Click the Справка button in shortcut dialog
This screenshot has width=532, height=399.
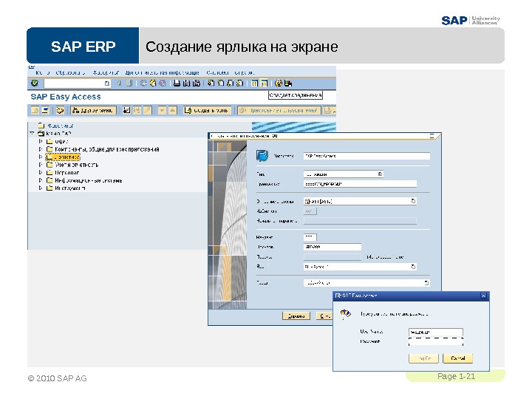[x=296, y=316]
